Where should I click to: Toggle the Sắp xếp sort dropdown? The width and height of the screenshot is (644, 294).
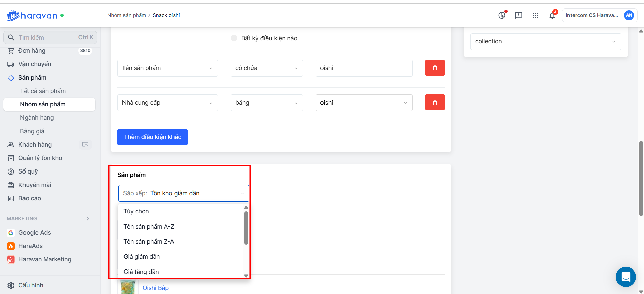(x=184, y=193)
